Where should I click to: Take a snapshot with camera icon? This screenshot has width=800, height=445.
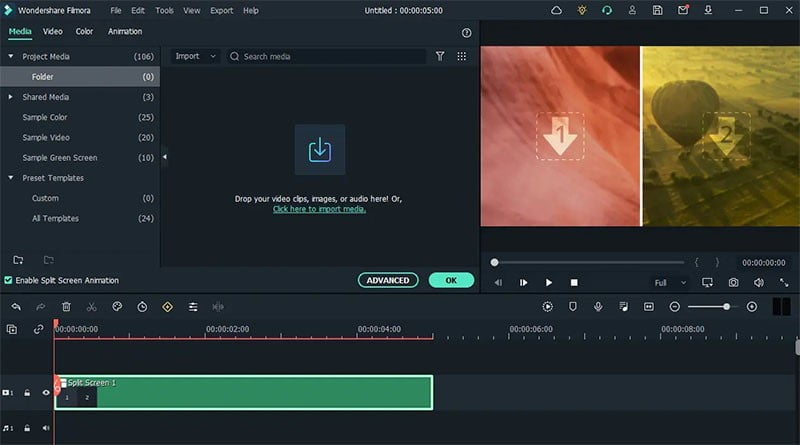click(x=733, y=282)
